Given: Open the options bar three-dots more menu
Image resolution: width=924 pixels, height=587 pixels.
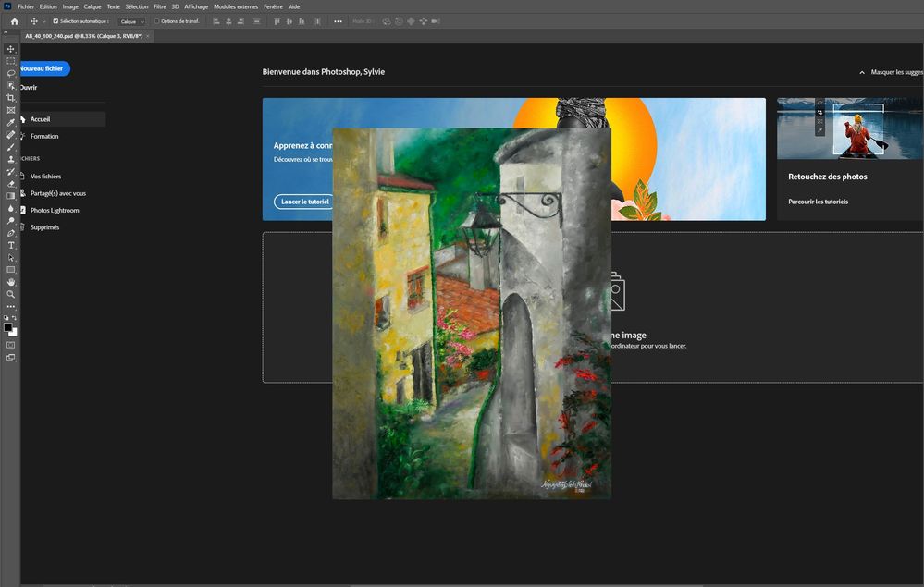Looking at the screenshot, I should pyautogui.click(x=338, y=21).
